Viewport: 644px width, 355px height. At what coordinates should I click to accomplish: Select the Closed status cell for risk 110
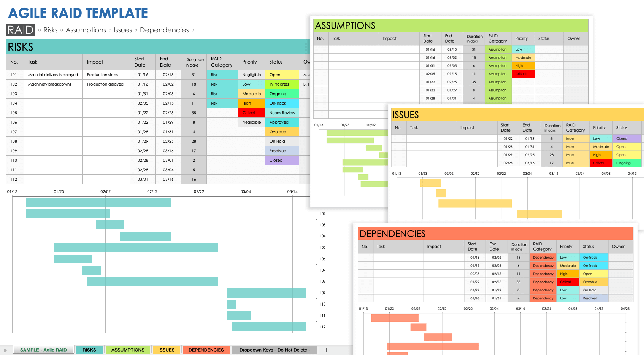tap(282, 160)
